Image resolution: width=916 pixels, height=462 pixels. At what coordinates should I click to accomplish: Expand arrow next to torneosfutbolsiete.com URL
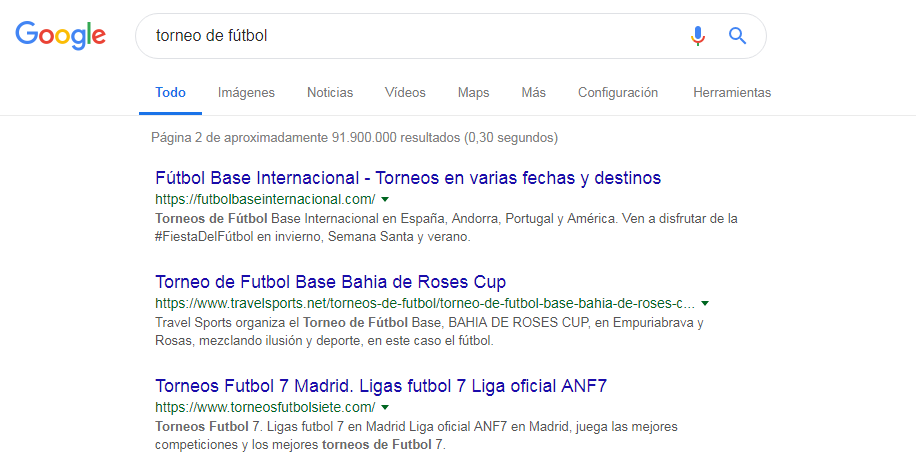click(384, 407)
